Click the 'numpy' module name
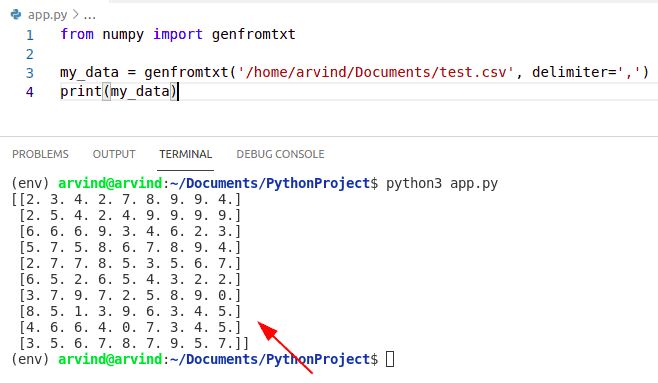The image size is (658, 383). coord(123,35)
